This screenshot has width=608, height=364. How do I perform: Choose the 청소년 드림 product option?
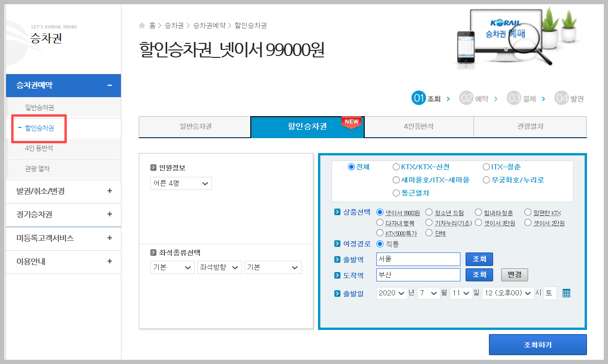[x=429, y=212]
